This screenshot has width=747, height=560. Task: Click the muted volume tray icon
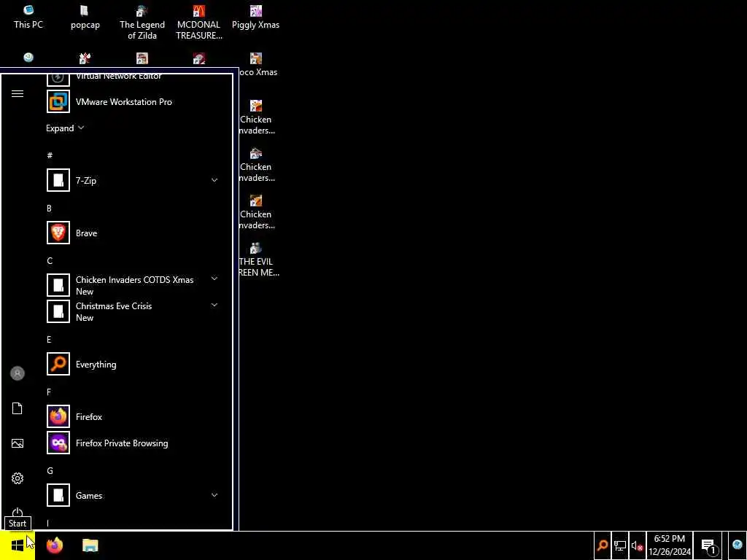637,545
